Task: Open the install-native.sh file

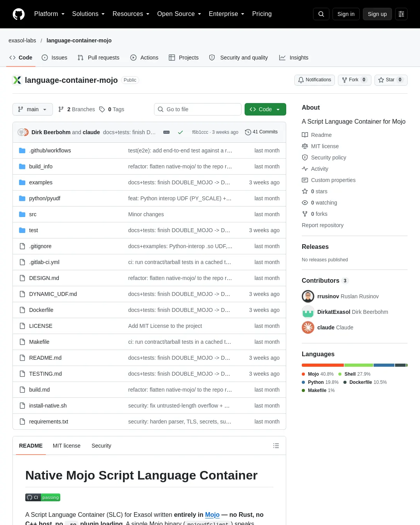Action: click(x=48, y=406)
